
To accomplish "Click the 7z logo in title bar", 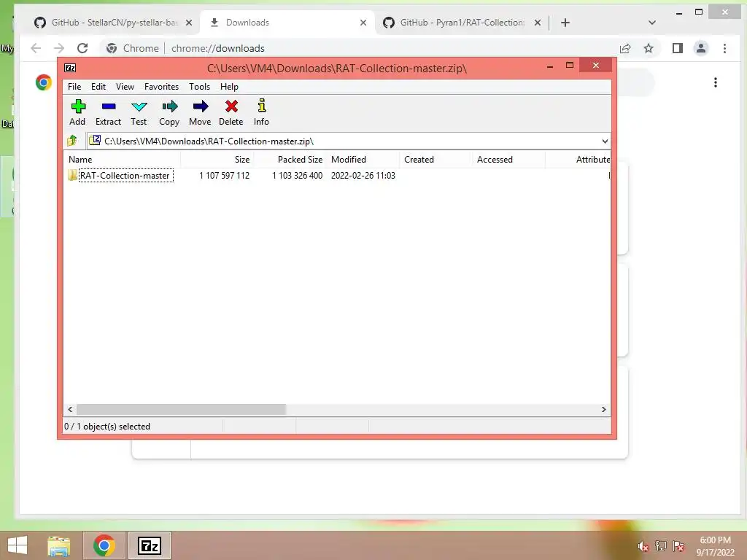I will [70, 68].
